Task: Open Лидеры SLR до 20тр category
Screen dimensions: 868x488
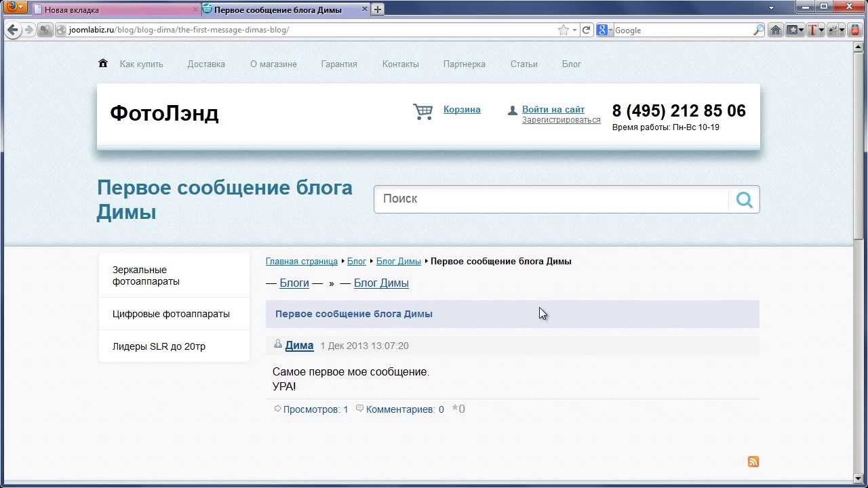Action: coord(174,346)
